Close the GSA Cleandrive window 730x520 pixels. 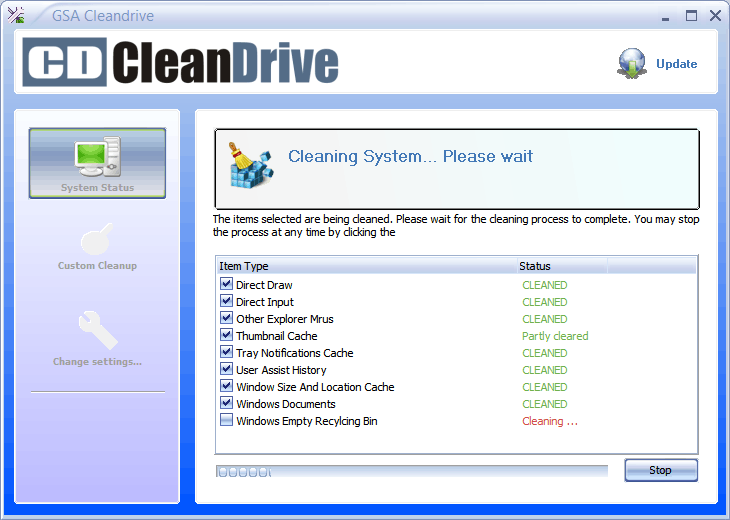coord(716,16)
